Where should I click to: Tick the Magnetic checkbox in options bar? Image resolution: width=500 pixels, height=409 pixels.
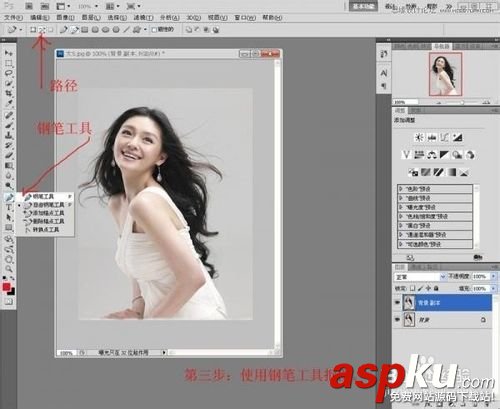pyautogui.click(x=154, y=30)
